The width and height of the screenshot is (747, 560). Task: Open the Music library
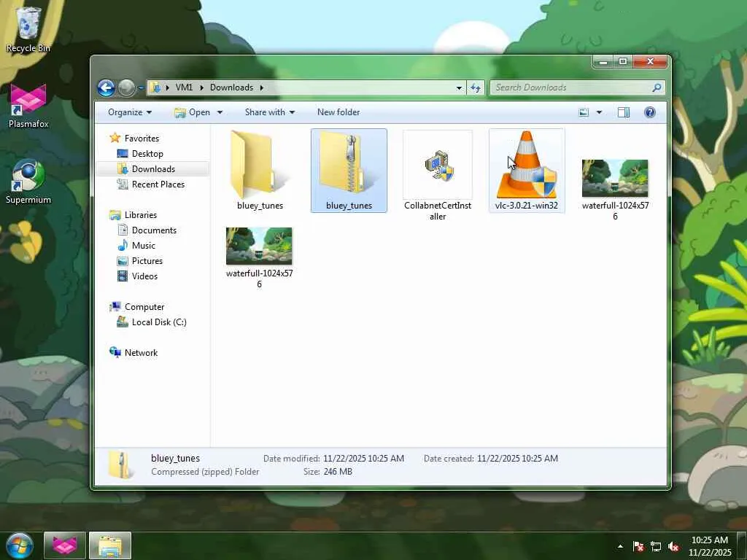[x=136, y=245]
